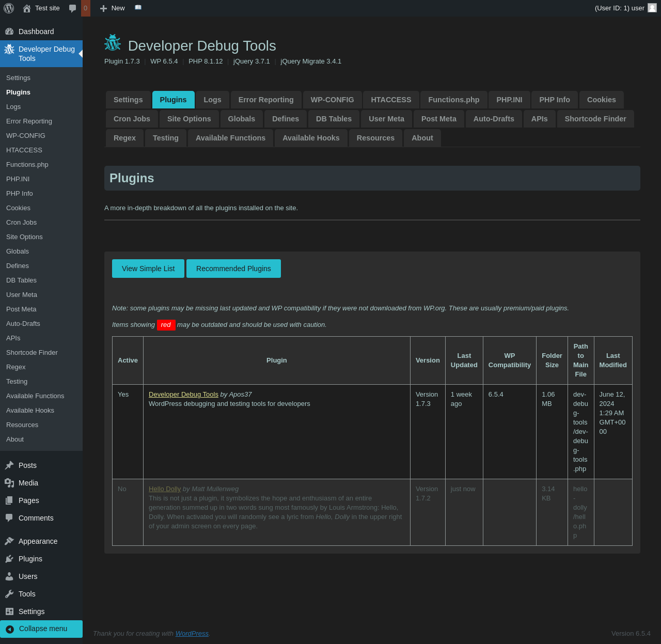Collapse the admin sidebar menu
The width and height of the screenshot is (661, 644).
tap(41, 629)
